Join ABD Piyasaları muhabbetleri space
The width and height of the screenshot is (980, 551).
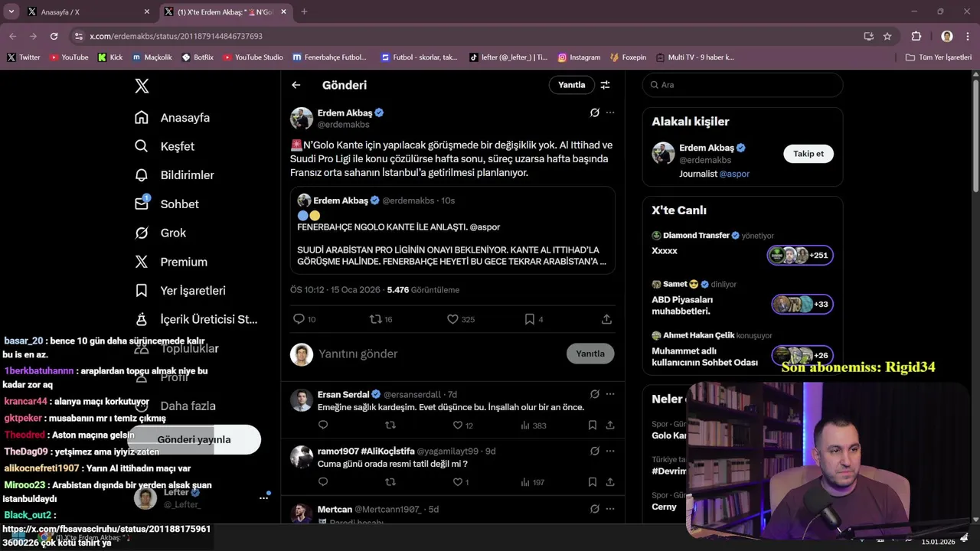(802, 304)
